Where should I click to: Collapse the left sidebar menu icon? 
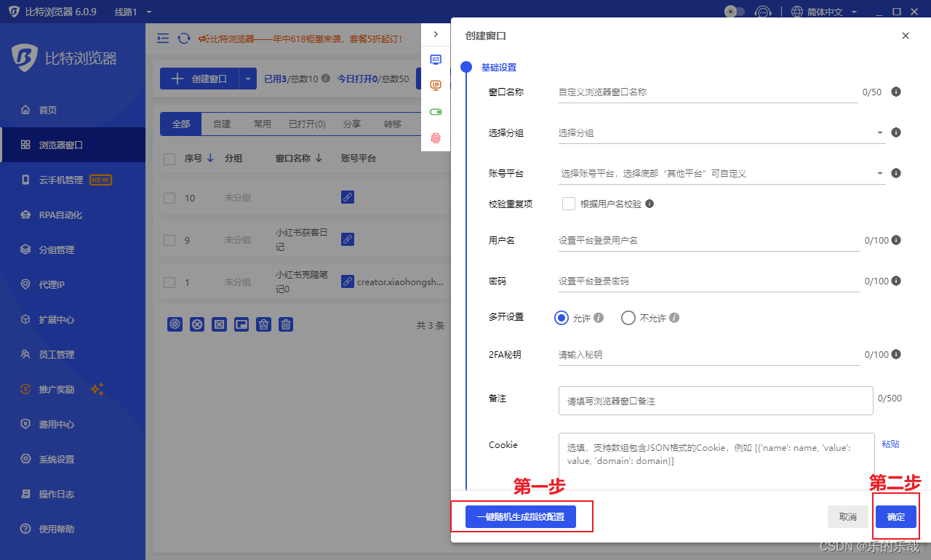(x=163, y=38)
